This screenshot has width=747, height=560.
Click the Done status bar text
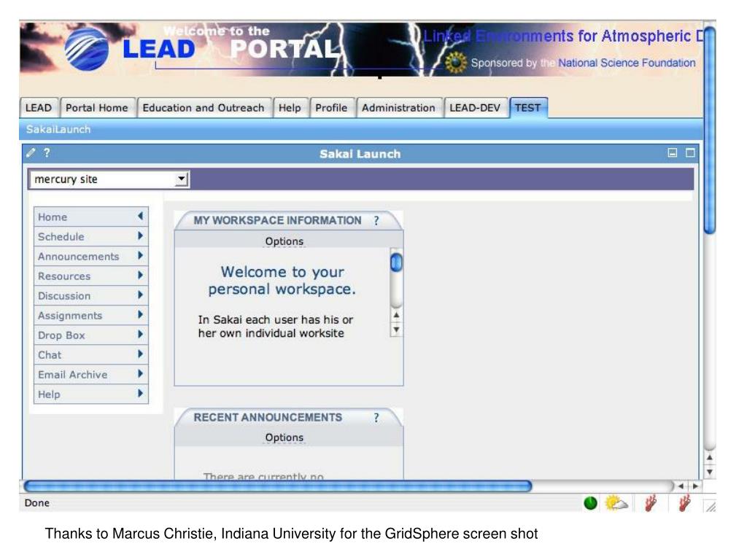[36, 503]
